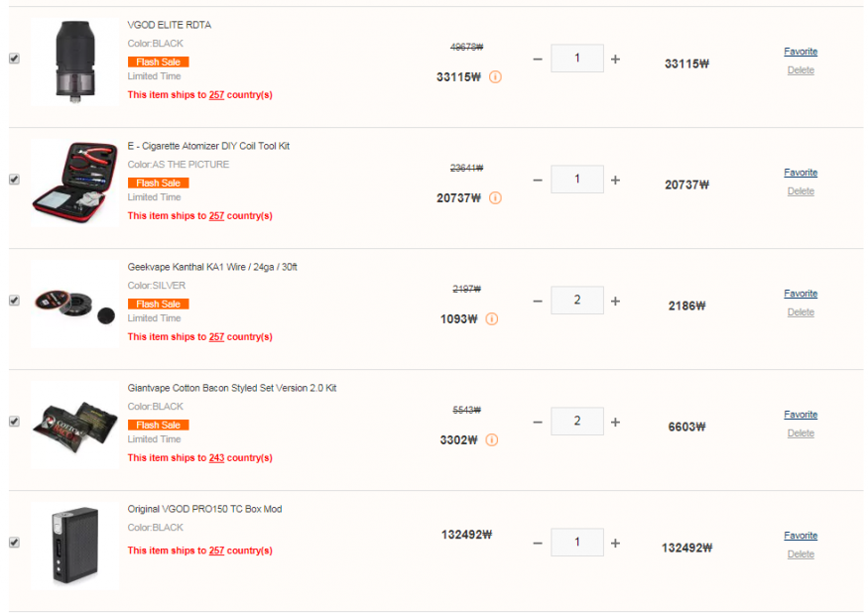Toggle checkbox for DIY Coil Tool Kit
Viewport: 868px width, 613px height.
coord(14,180)
